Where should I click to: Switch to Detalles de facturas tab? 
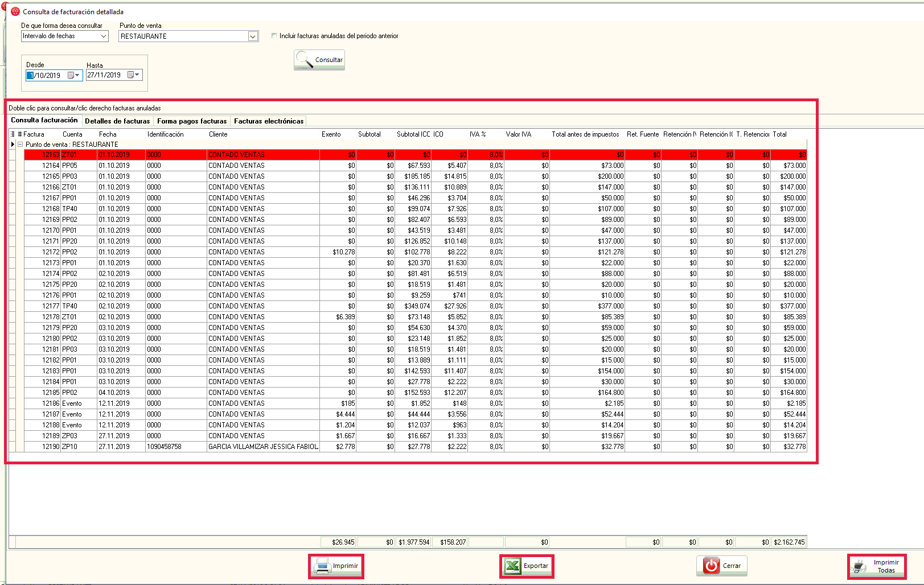click(117, 121)
